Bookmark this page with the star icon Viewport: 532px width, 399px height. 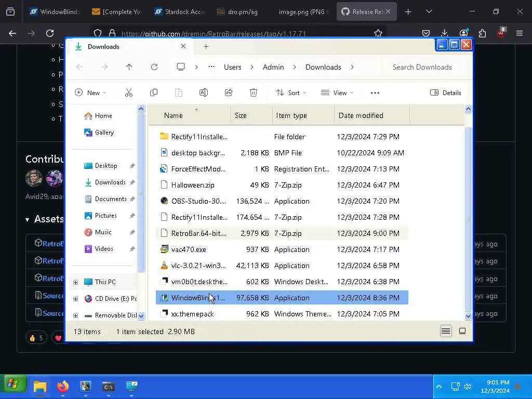(x=378, y=33)
